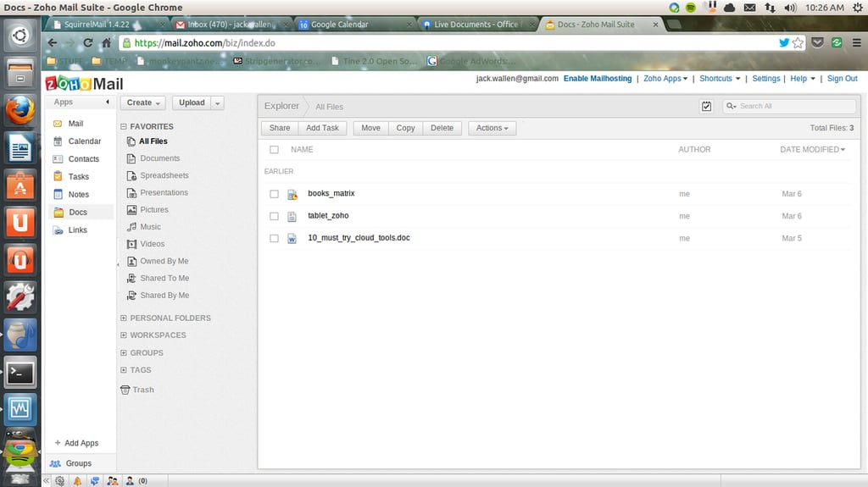
Task: Select All Files in favorites
Action: coord(147,141)
